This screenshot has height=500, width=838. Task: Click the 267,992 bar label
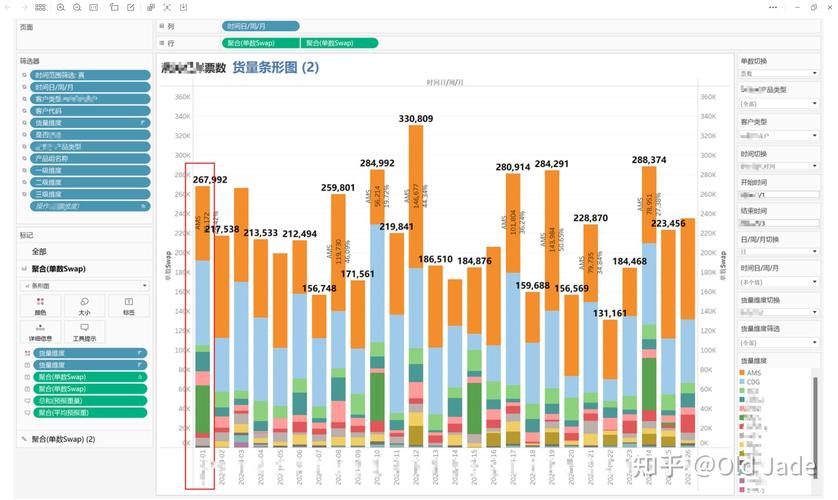point(210,179)
